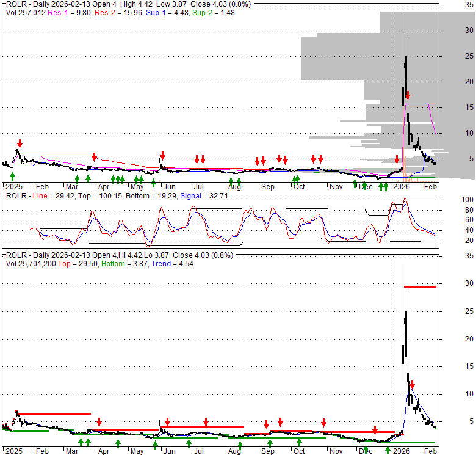This screenshot has height=455, width=476.
Task: Click the Trend = 4.54 label
Action: tap(172, 264)
